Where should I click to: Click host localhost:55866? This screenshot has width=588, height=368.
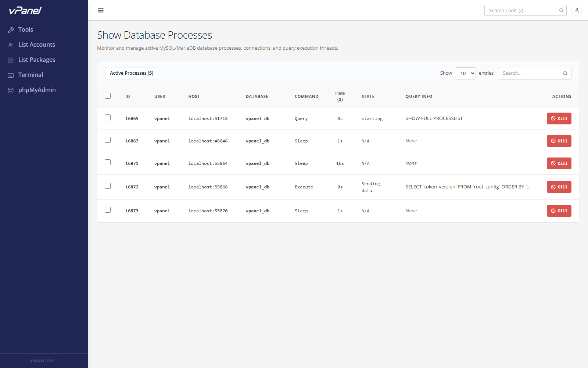coord(208,187)
